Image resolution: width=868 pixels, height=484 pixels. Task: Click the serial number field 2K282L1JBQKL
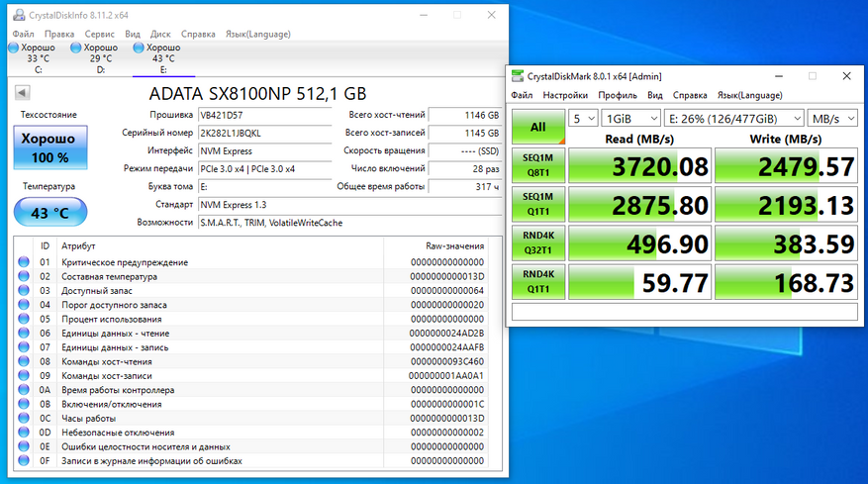coord(264,133)
